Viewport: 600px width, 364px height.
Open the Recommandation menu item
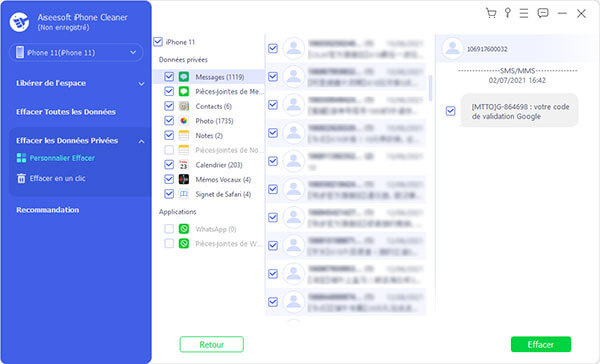pyautogui.click(x=47, y=210)
